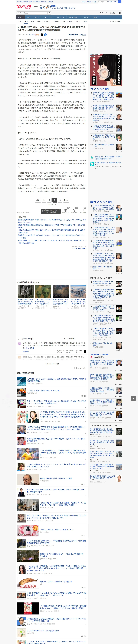138x644 pixels.
Task: Share article on X icon under the headline
Action: (42, 35)
